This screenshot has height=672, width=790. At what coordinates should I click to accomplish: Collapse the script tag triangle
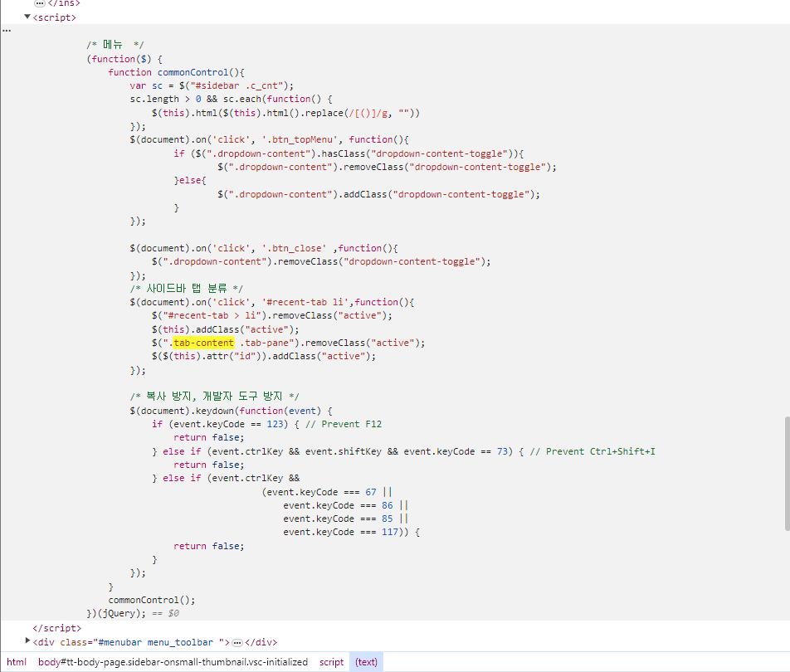27,17
